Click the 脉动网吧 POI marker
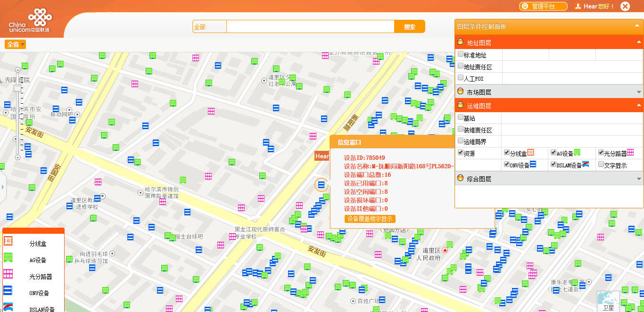 pyautogui.click(x=77, y=114)
